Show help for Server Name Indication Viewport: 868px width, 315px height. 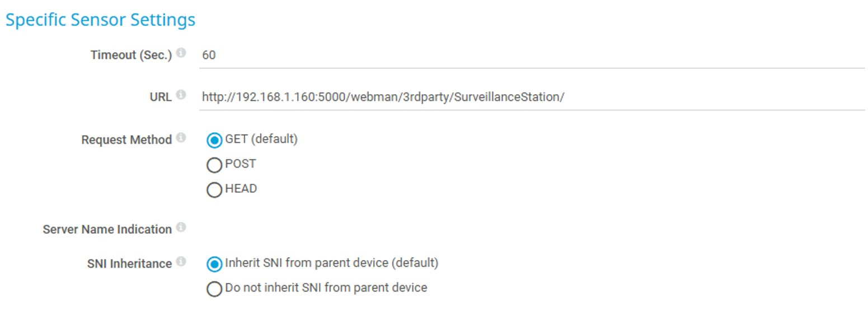[x=181, y=228]
